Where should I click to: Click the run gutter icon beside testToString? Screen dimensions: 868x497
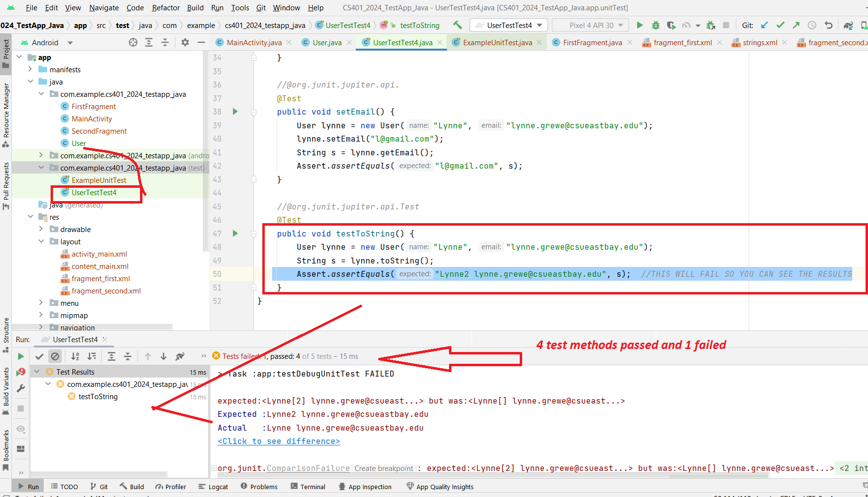click(235, 234)
